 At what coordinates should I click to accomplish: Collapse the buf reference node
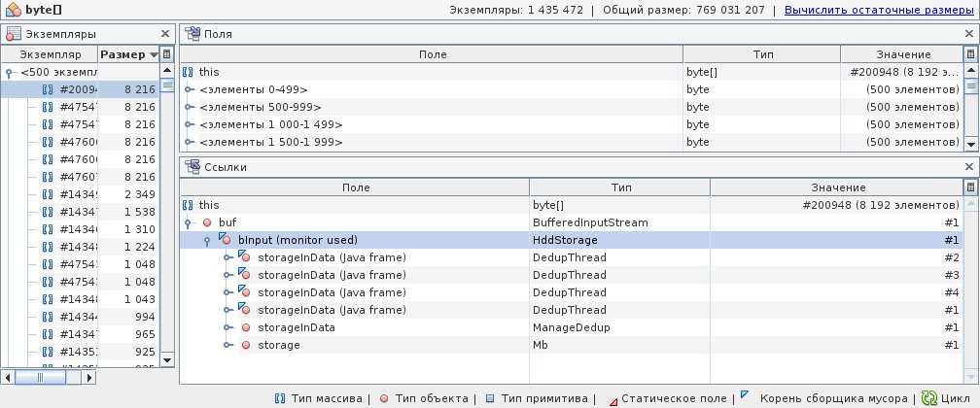[x=192, y=222]
